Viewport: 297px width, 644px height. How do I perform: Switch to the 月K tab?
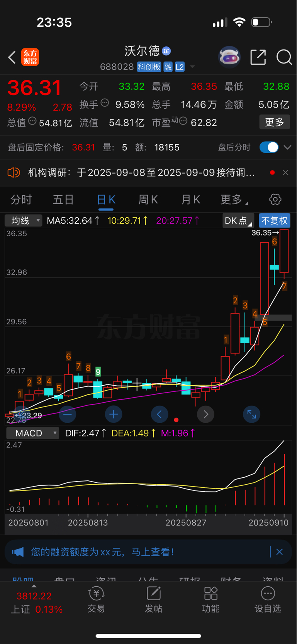191,200
